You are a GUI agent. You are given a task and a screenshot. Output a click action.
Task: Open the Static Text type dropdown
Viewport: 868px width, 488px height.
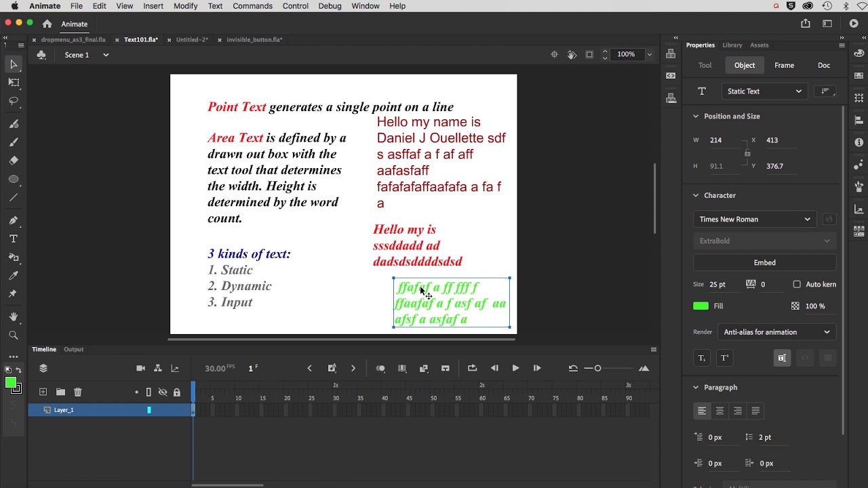(x=764, y=91)
